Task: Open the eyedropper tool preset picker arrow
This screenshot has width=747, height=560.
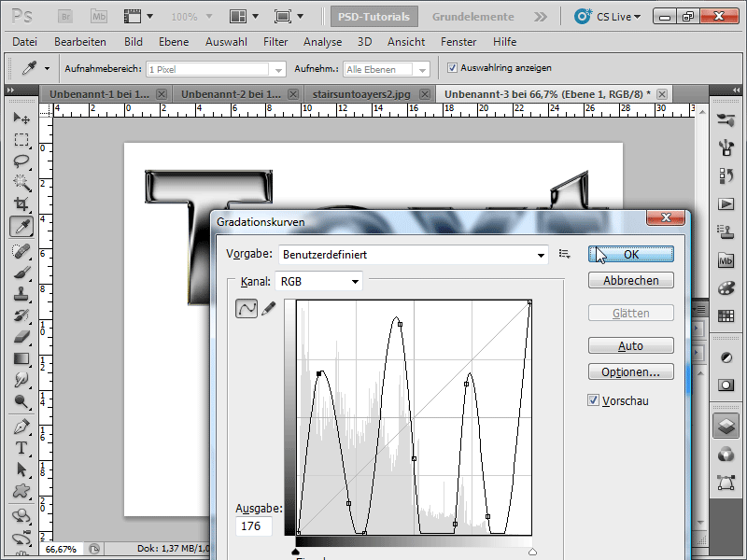Action: coord(47,68)
